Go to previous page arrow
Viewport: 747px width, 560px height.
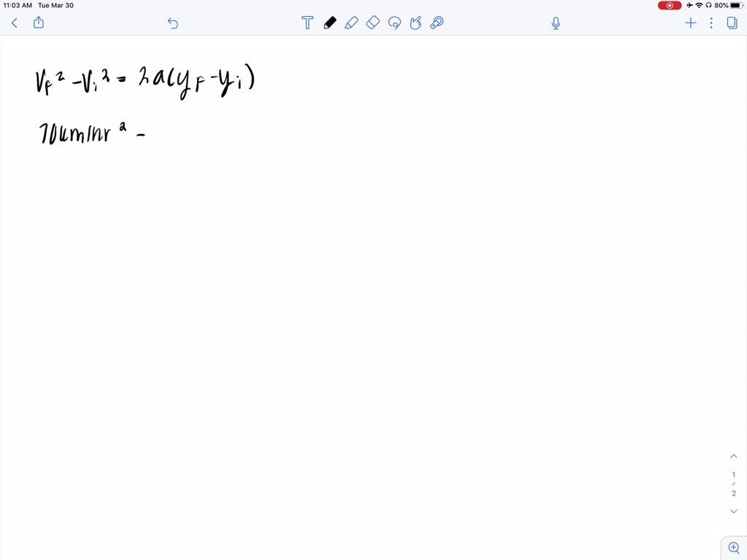click(734, 456)
